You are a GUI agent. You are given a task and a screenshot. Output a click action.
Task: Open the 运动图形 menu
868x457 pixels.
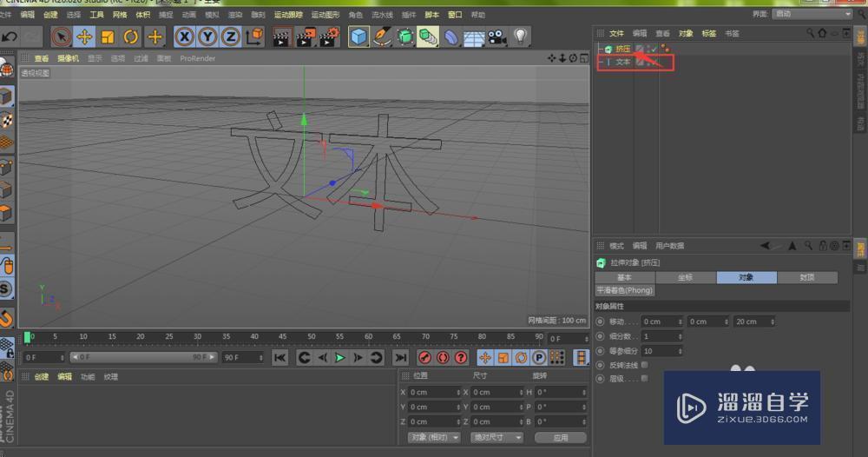pos(325,15)
